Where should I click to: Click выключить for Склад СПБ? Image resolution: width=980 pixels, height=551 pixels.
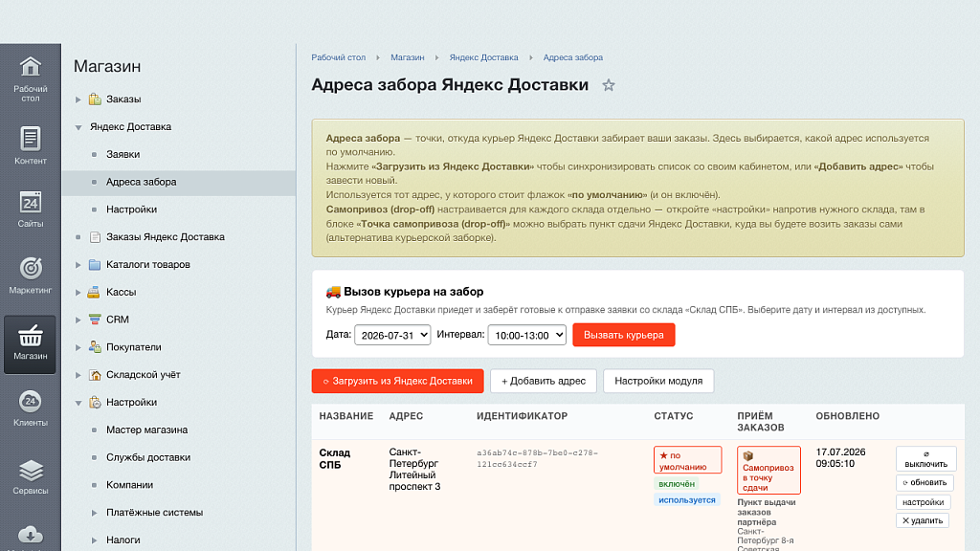coord(925,459)
